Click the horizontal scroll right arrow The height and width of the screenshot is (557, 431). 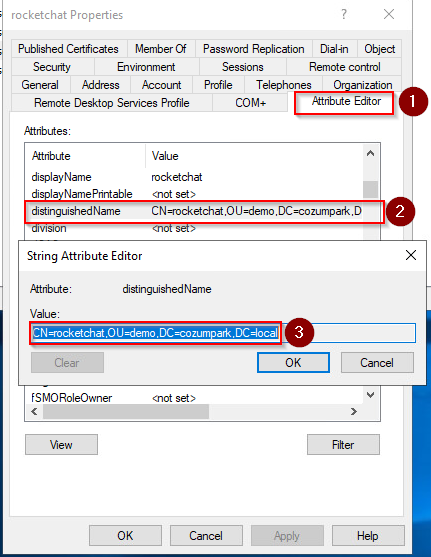(354, 411)
